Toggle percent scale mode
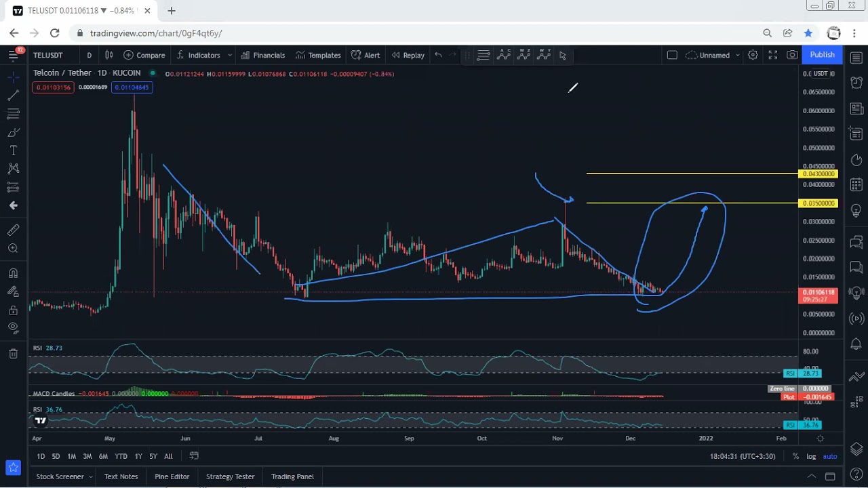The image size is (868, 488). point(795,456)
